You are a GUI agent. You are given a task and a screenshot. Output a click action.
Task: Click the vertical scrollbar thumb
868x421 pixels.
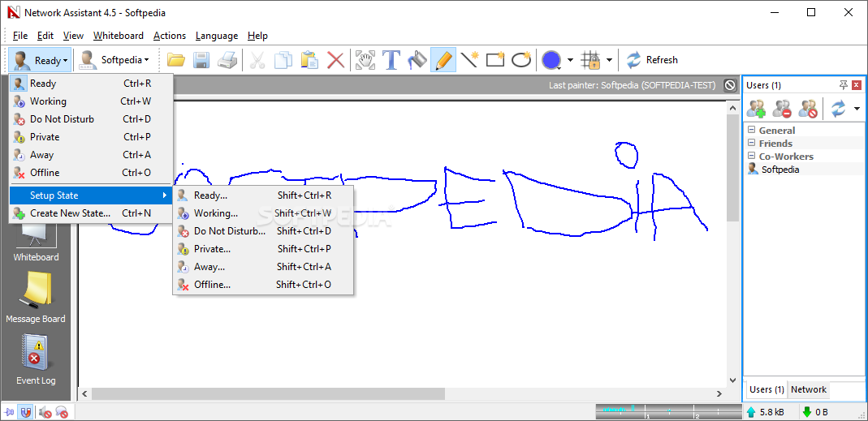732,170
